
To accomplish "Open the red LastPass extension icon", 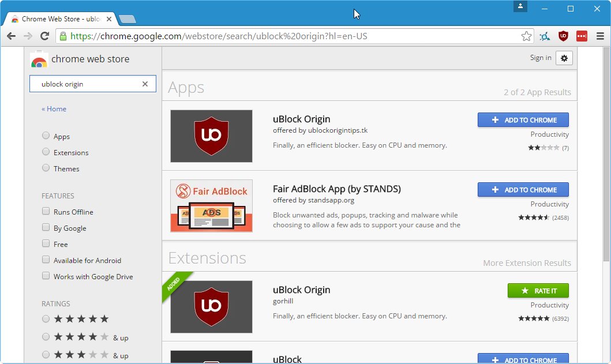I will tap(582, 36).
